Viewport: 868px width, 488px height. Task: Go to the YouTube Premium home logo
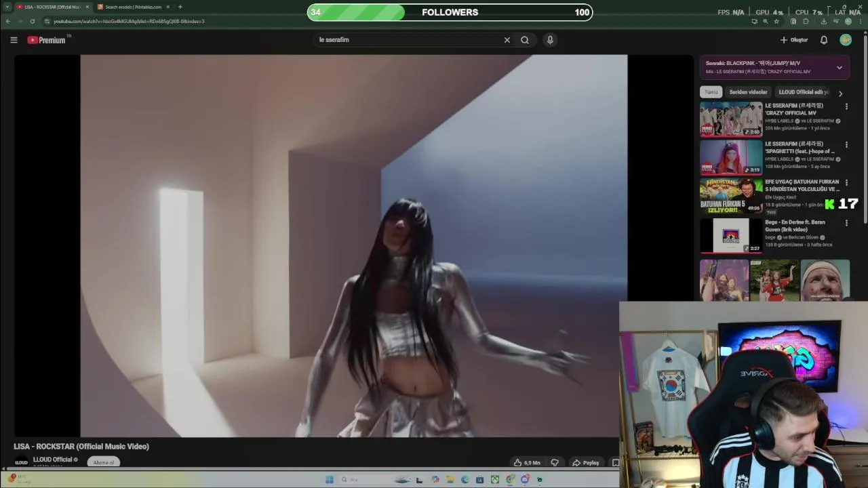point(46,40)
